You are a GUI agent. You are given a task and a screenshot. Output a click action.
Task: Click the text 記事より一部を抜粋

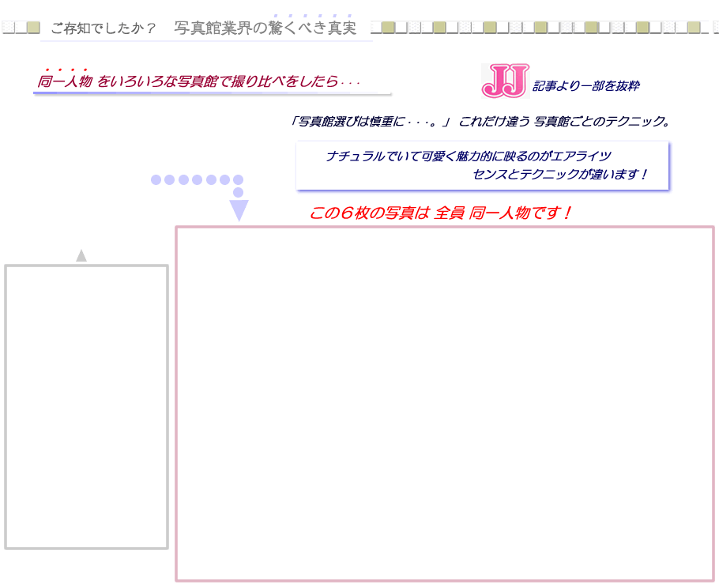[586, 86]
